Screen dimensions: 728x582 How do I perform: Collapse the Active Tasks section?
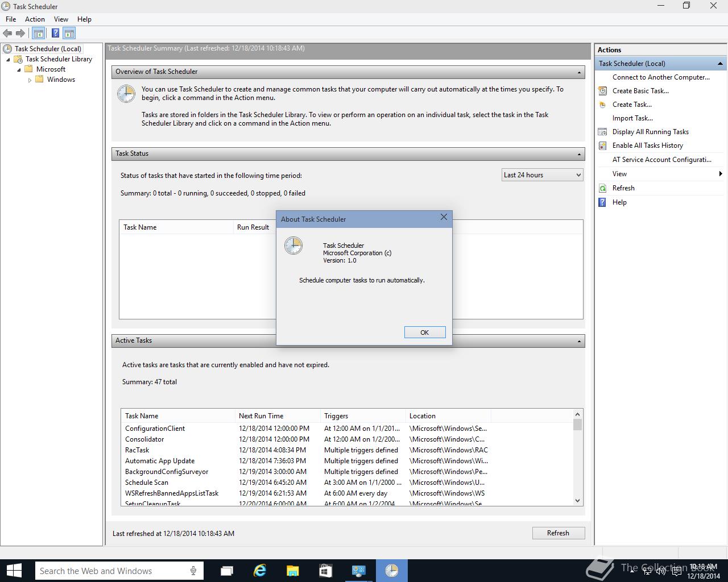click(x=579, y=341)
